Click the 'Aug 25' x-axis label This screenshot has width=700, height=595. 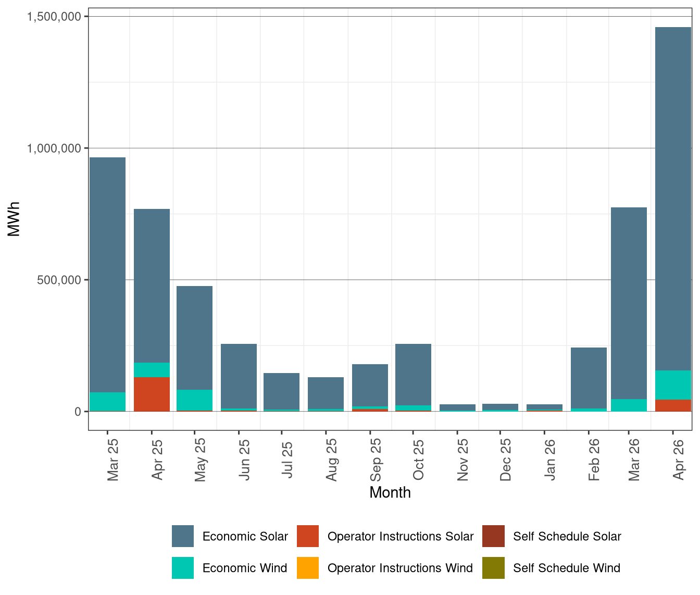click(x=331, y=460)
